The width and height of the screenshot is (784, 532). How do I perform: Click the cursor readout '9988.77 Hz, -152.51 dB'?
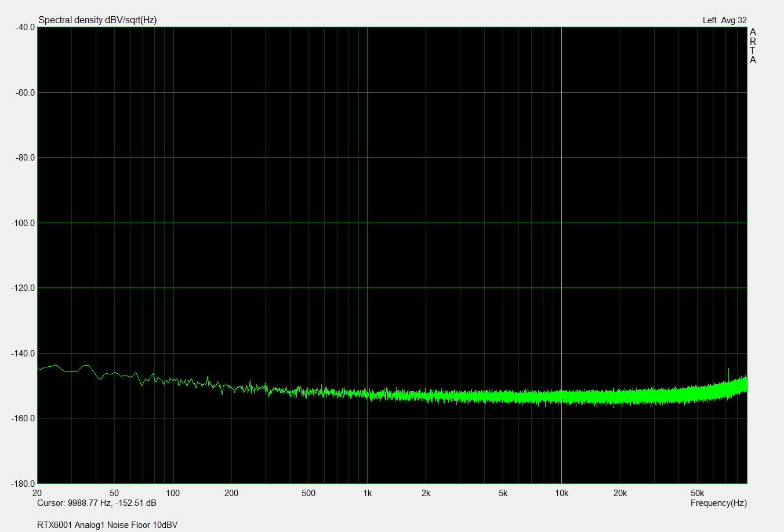coord(112,503)
